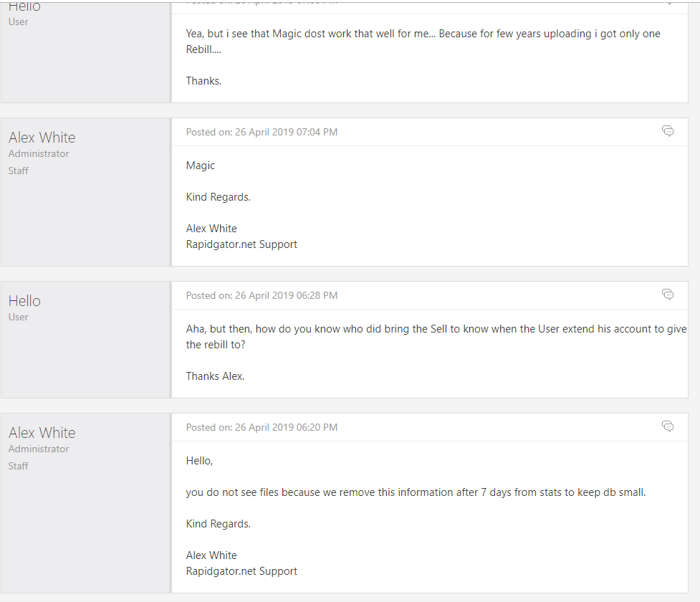Viewport: 700px width, 602px height.
Task: Click the Staff label under the 06:20 PM author
Action: [19, 466]
